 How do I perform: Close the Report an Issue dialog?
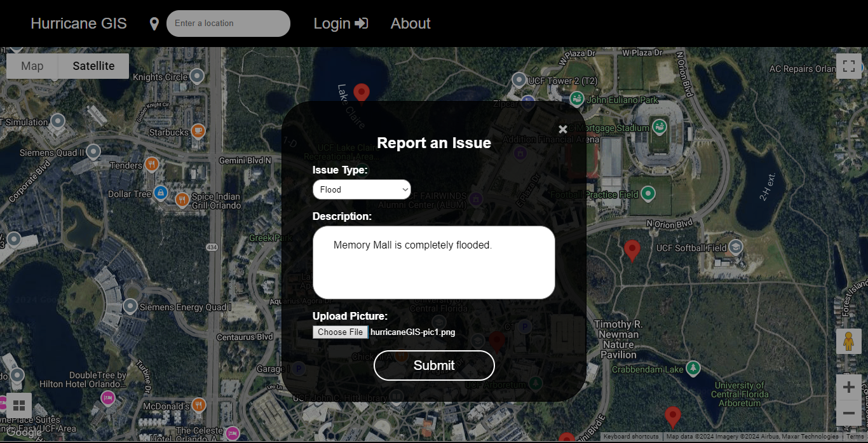tap(562, 130)
